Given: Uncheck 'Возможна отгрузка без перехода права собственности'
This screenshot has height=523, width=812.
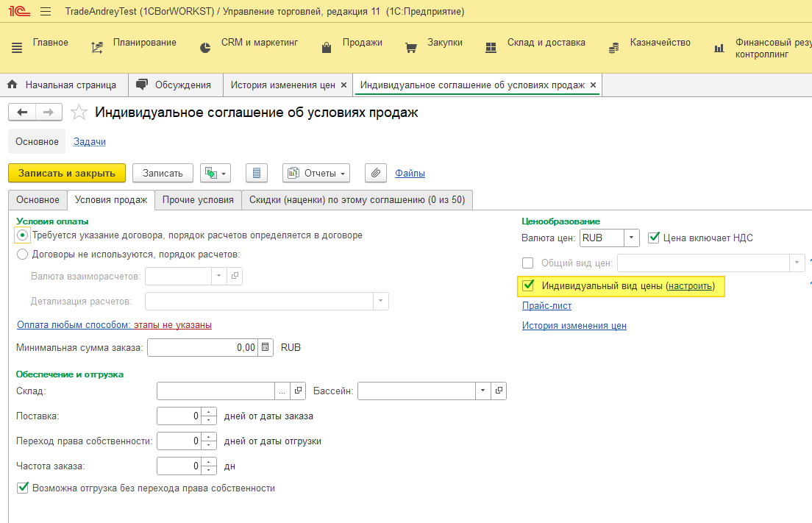Looking at the screenshot, I should click(23, 488).
